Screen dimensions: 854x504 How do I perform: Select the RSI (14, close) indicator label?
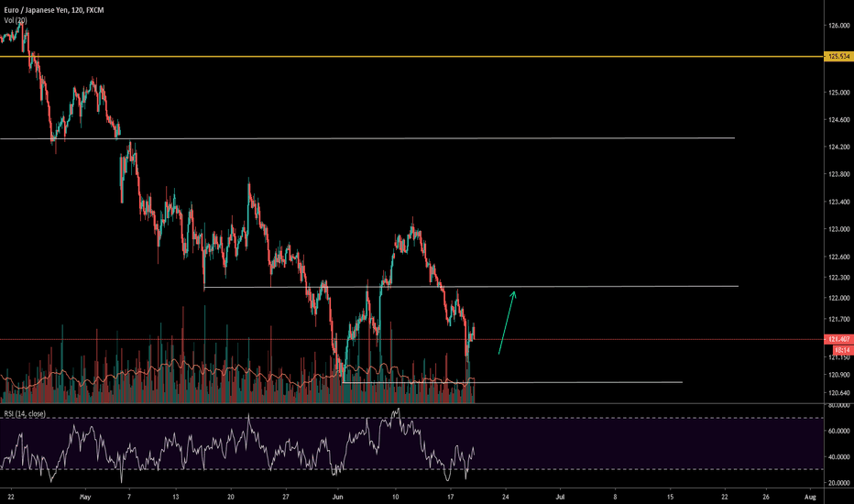(25, 414)
